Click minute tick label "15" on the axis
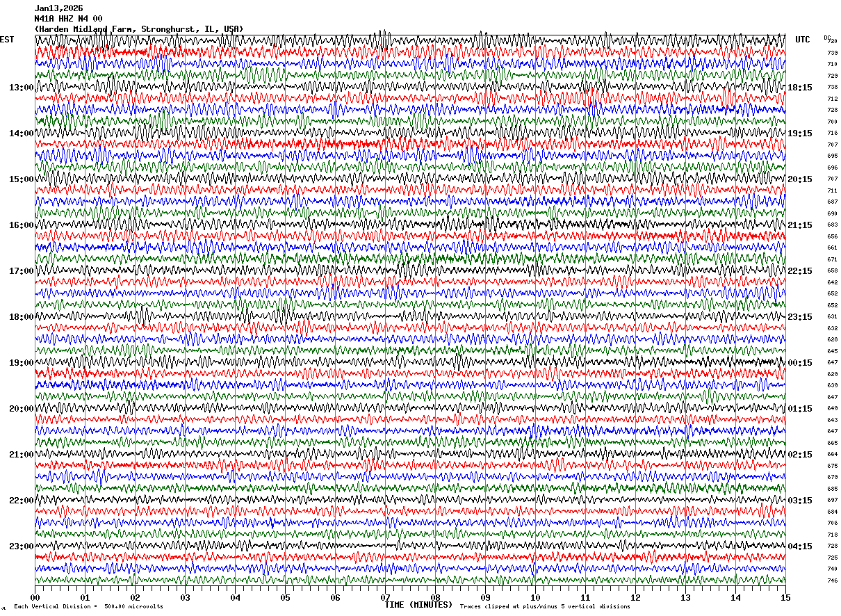The width and height of the screenshot is (841, 616). (x=785, y=597)
